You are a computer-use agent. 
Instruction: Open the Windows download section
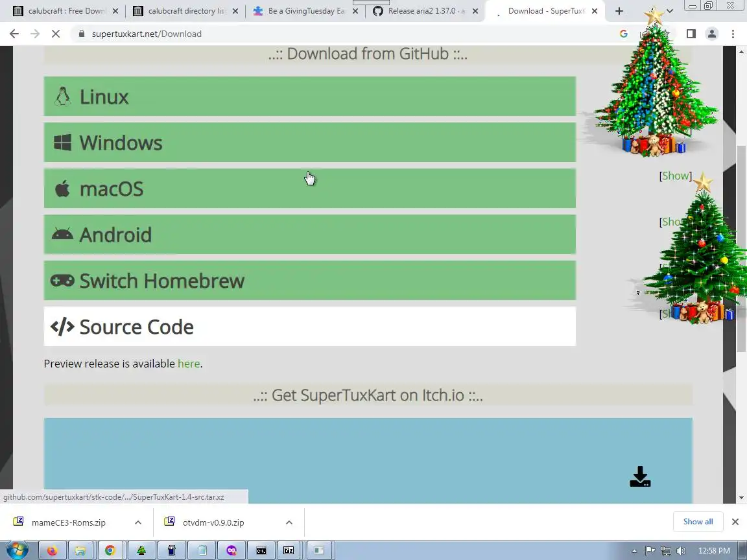pyautogui.click(x=310, y=143)
